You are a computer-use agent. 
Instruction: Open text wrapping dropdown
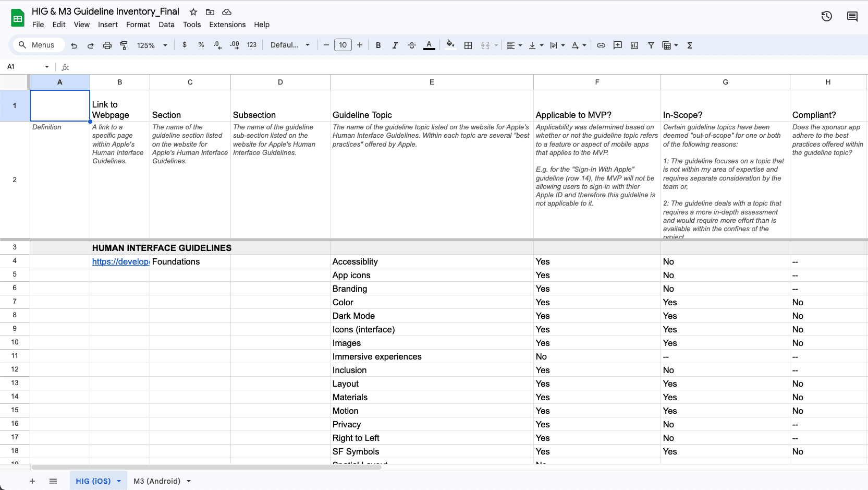point(557,45)
